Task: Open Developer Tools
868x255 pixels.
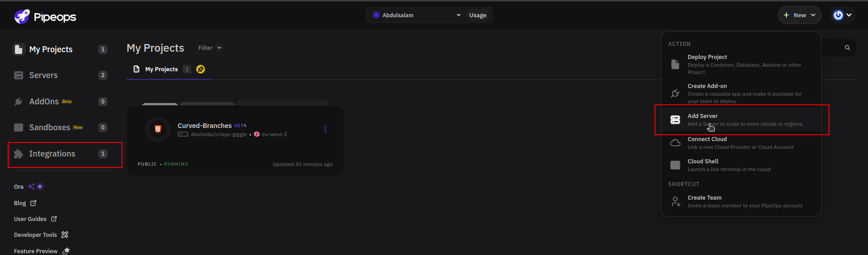Action: pos(35,235)
